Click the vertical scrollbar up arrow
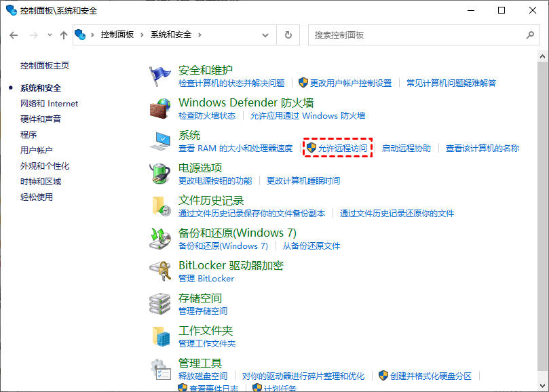The height and width of the screenshot is (392, 549). (x=542, y=56)
